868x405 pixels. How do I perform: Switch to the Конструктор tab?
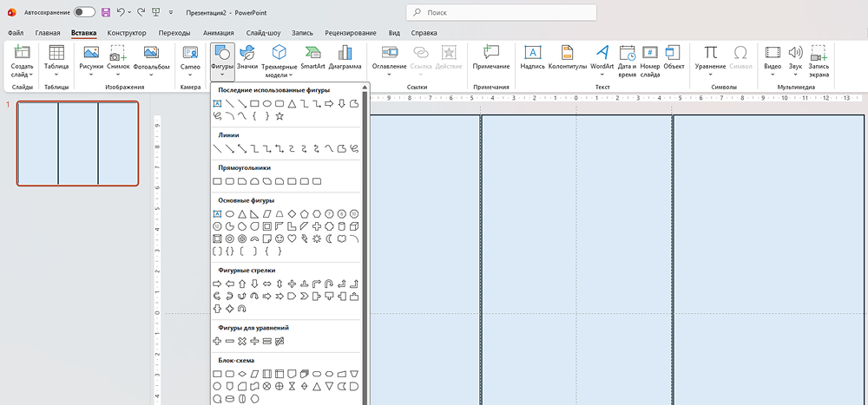[x=127, y=33]
